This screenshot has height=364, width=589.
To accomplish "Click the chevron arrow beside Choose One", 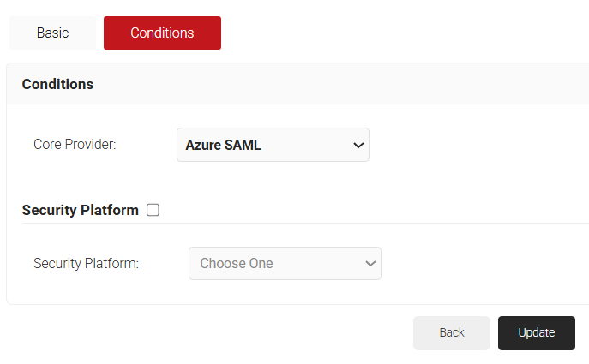I will (x=370, y=264).
